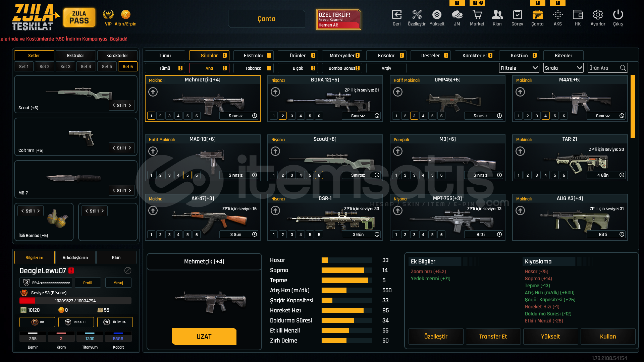The height and width of the screenshot is (362, 644).
Task: Click upgrade arrow on DSR-1 card
Action: click(275, 210)
